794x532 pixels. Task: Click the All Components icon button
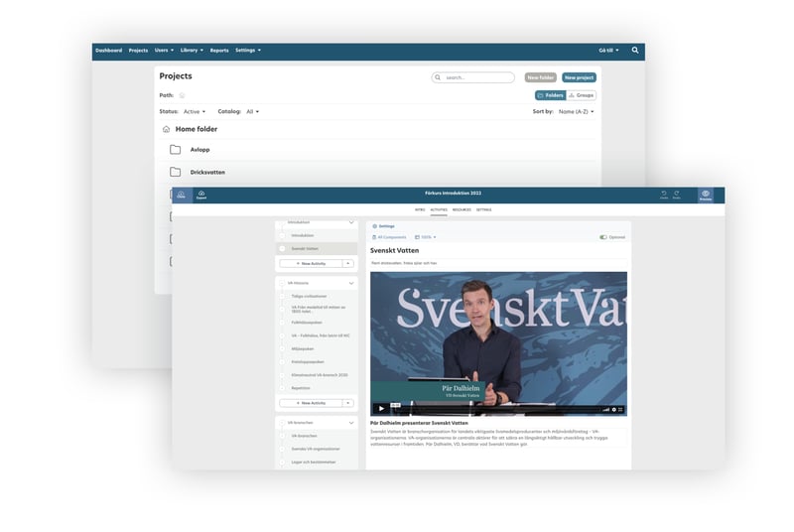tap(389, 237)
